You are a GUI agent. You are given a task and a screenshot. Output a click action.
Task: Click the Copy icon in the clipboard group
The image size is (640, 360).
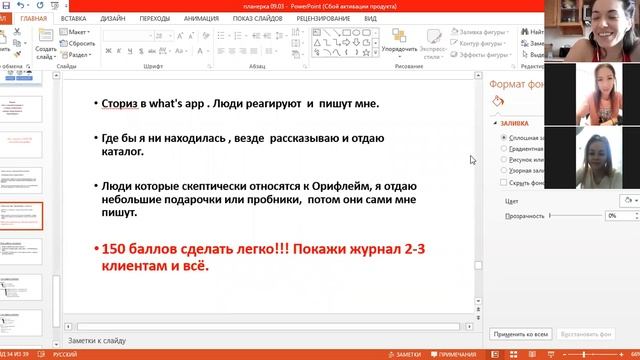coord(17,43)
